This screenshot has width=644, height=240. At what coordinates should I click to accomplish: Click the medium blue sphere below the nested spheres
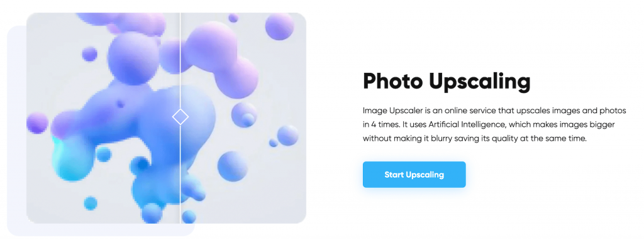233,166
